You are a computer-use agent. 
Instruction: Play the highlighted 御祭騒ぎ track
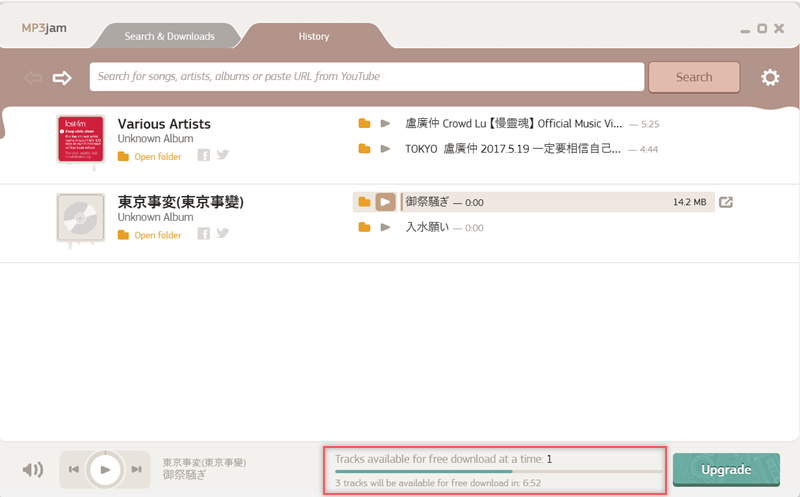385,202
